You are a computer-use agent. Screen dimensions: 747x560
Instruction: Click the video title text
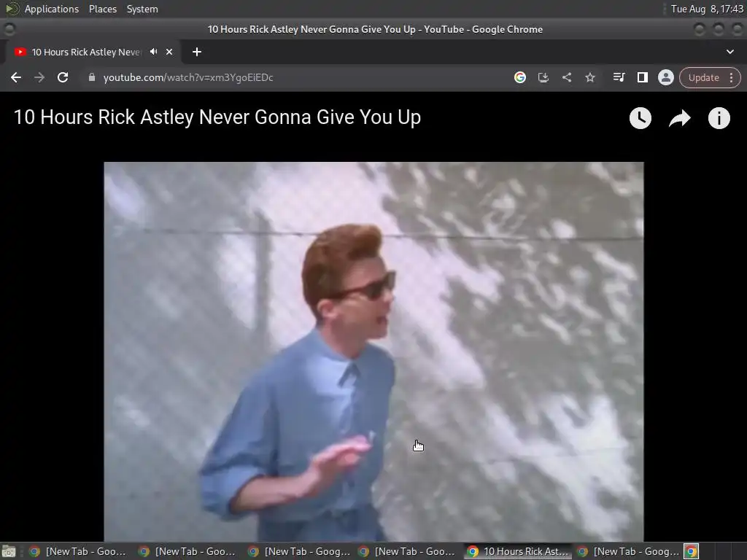(217, 117)
